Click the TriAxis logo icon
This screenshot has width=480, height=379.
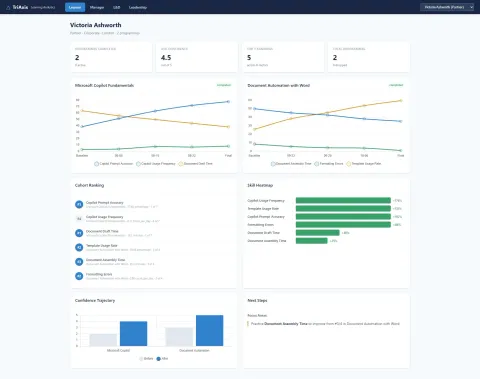(8, 7)
